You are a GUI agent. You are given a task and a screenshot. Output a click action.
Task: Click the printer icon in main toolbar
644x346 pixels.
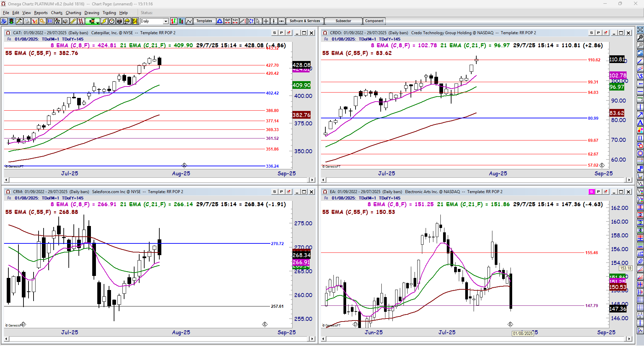(x=27, y=21)
